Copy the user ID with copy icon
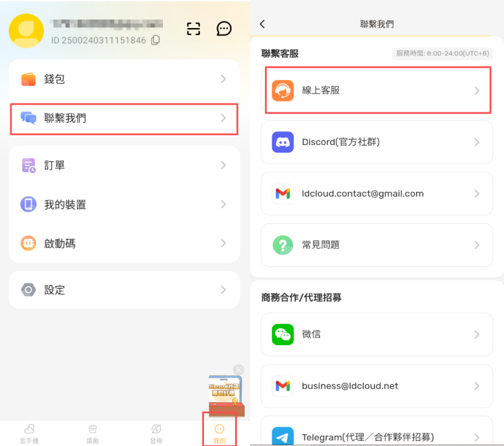Screen dimensions: 504x446 [155, 40]
